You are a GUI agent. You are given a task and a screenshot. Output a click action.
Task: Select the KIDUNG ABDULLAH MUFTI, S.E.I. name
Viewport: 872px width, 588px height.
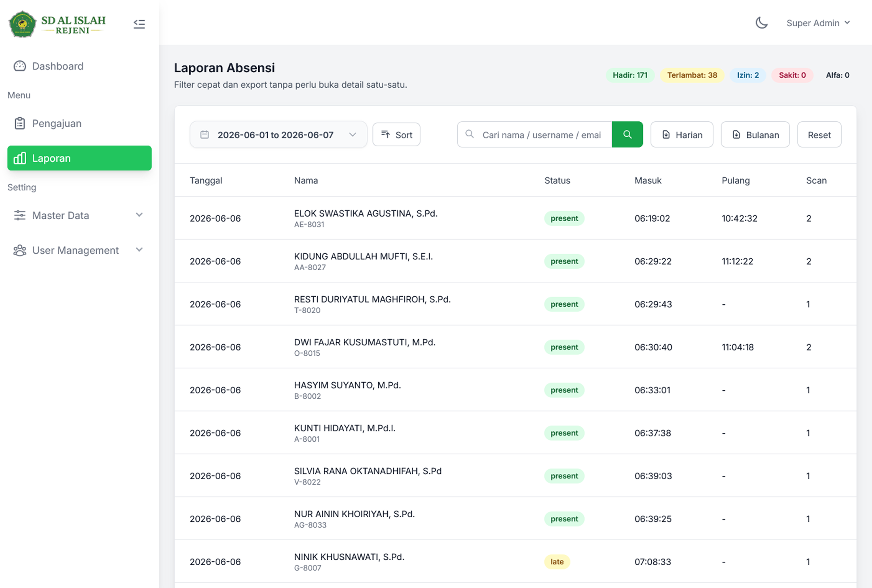coord(363,256)
